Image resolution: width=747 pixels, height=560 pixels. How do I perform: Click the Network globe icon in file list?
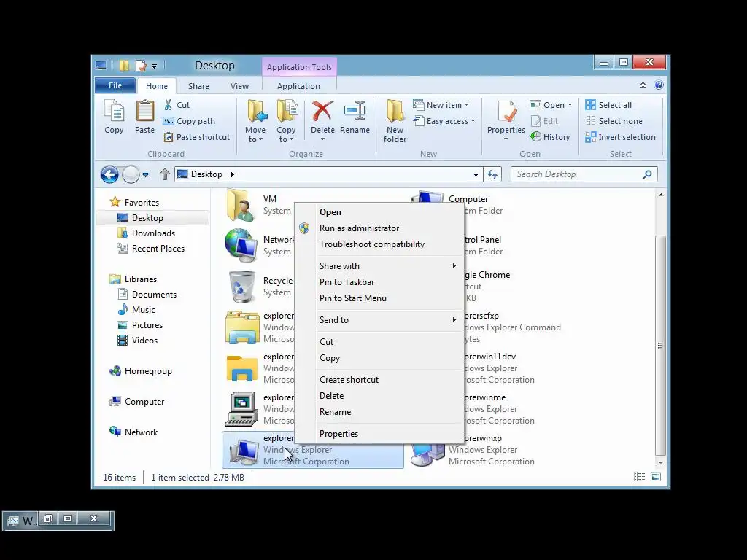[x=241, y=246]
